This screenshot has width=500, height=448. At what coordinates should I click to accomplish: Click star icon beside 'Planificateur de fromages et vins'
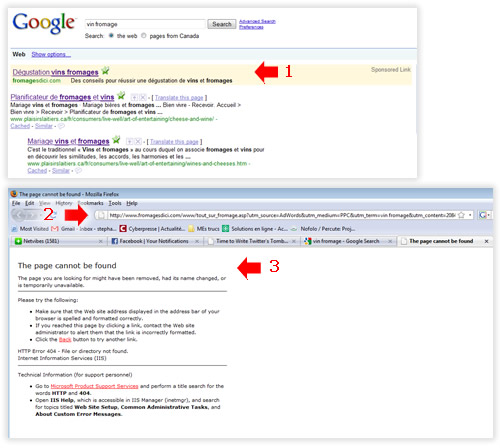click(x=121, y=96)
